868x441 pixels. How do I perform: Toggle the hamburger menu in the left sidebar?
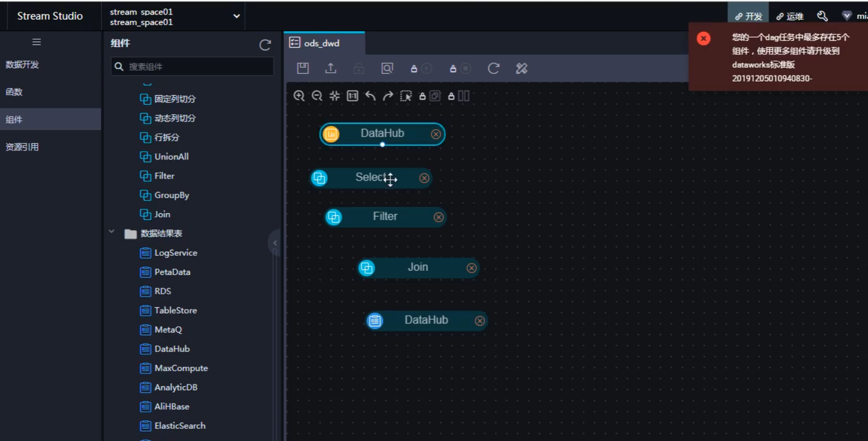pyautogui.click(x=36, y=42)
